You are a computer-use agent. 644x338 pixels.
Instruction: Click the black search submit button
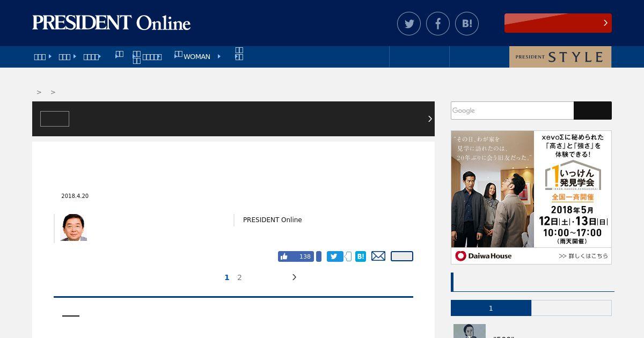(x=592, y=111)
